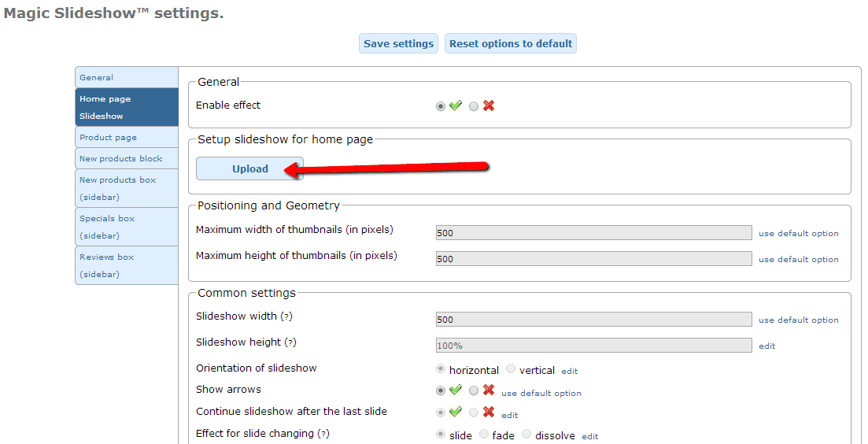
Task: Click Maximum width of thumbnails input field
Action: (593, 233)
